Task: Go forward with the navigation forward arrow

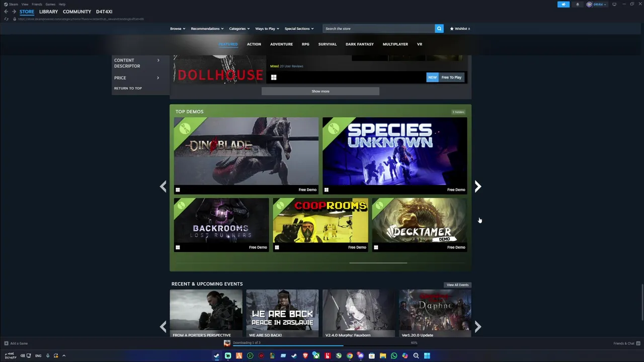Action: click(14, 12)
